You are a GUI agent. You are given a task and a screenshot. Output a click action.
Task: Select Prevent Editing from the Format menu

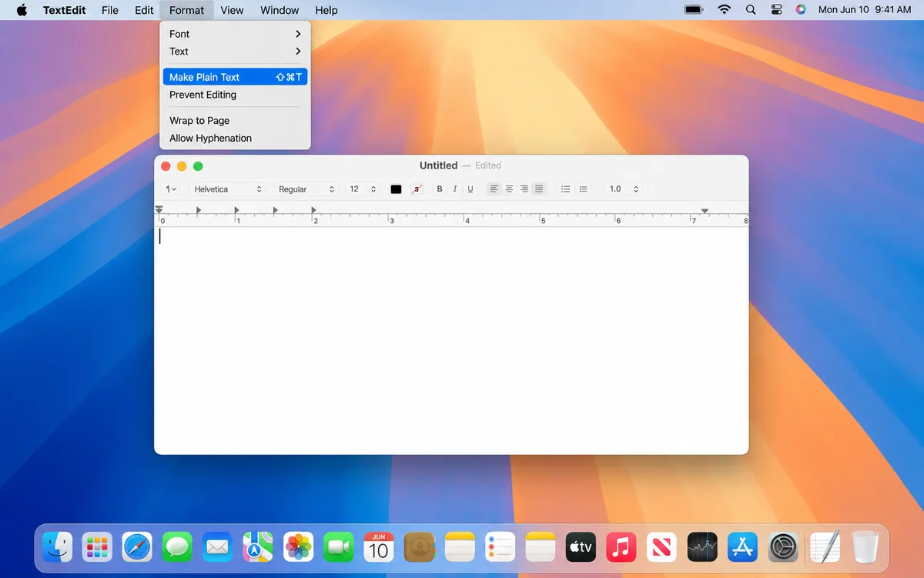coord(235,95)
